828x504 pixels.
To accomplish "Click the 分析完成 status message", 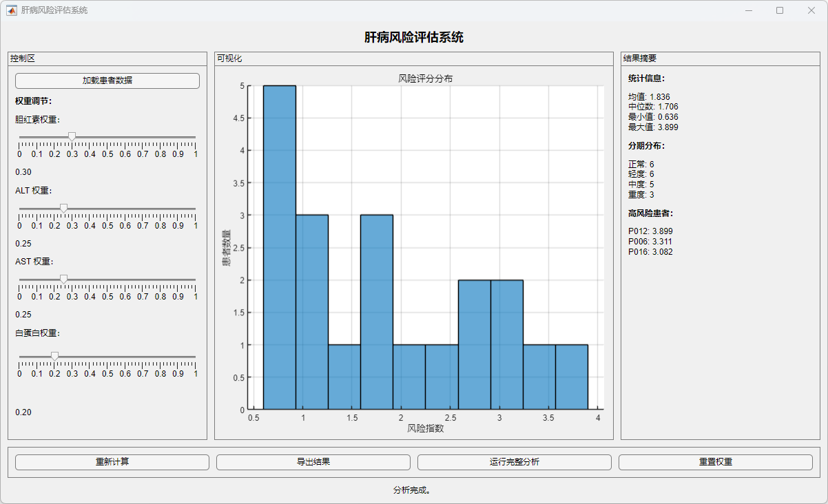I will [412, 490].
